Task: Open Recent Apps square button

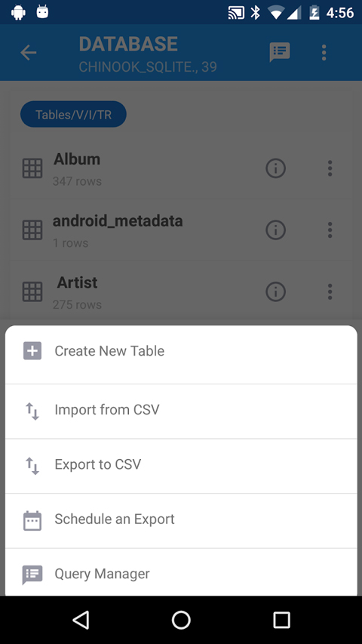Action: click(x=281, y=620)
